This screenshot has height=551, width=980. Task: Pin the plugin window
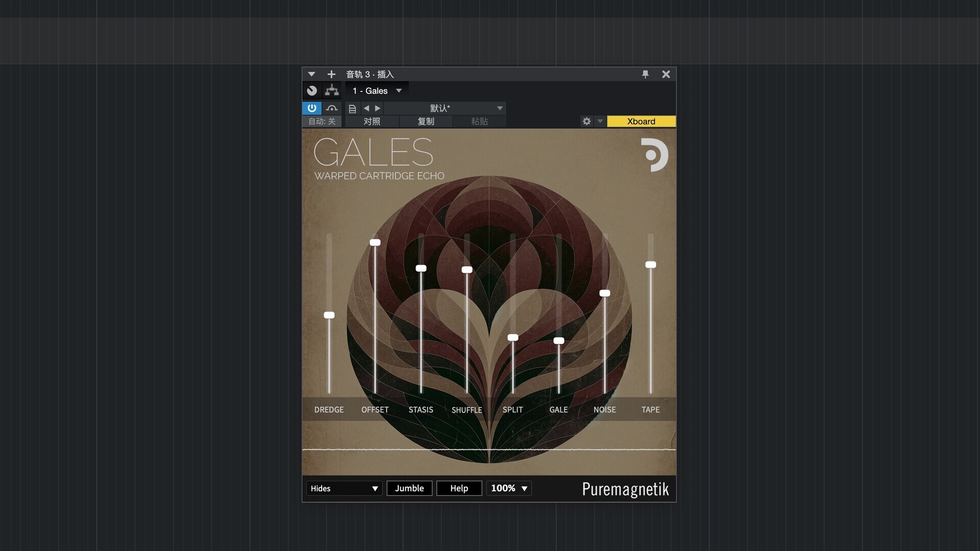tap(645, 74)
